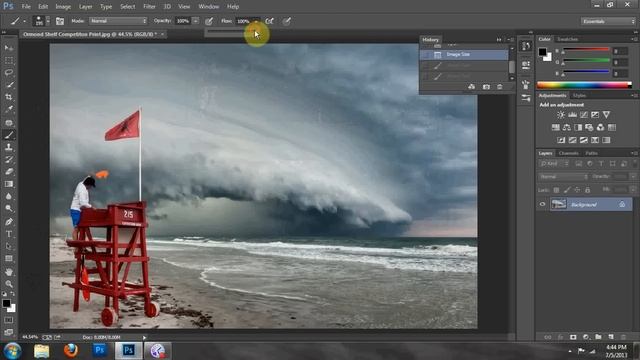The height and width of the screenshot is (360, 640).
Task: Select the Background layer thumbnail
Action: [558, 204]
